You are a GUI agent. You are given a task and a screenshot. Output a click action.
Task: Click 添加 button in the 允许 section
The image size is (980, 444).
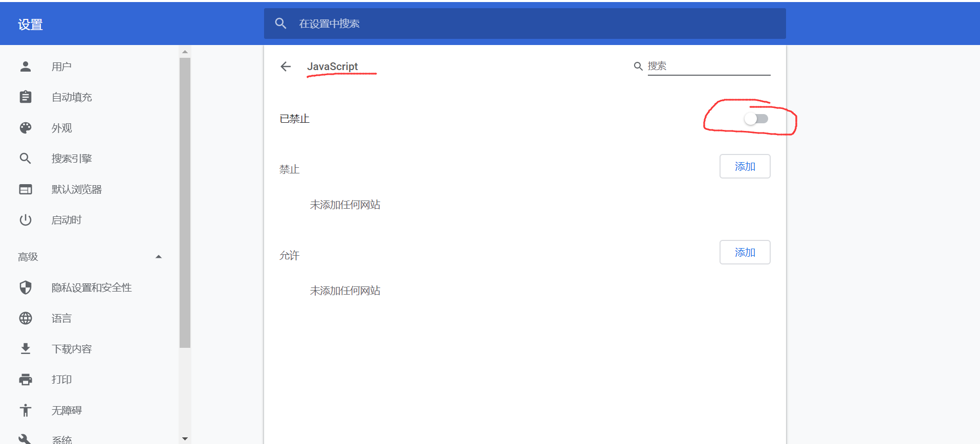[745, 252]
